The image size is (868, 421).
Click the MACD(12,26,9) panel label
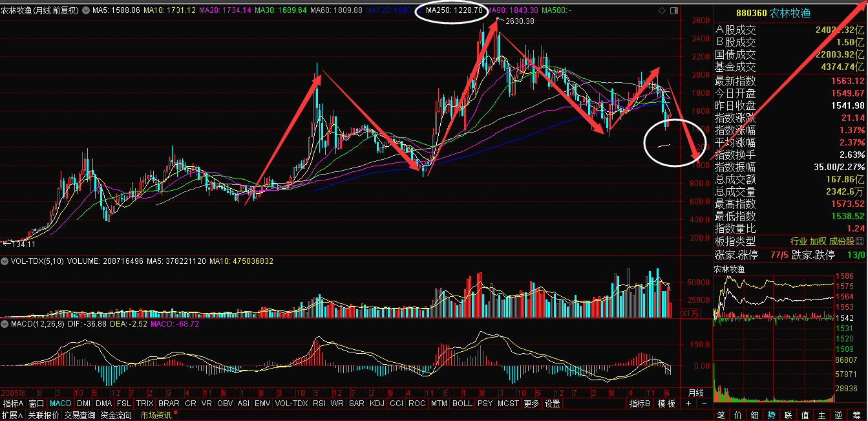(36, 323)
